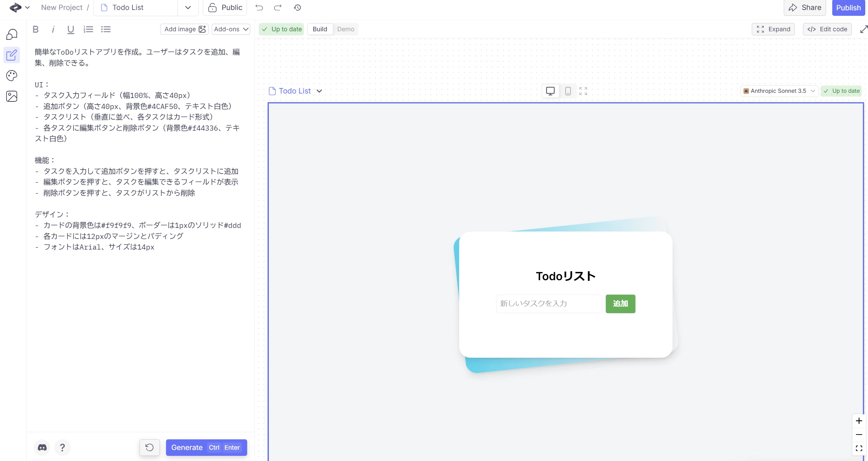Zoom in on the canvas
Screen dimensions: 868x461
point(859,421)
